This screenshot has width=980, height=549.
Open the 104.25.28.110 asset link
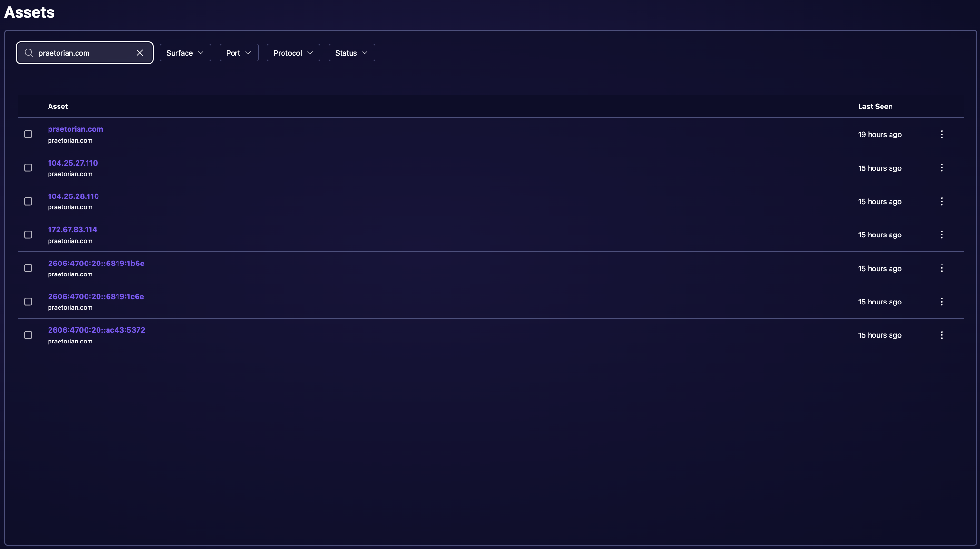click(x=73, y=196)
